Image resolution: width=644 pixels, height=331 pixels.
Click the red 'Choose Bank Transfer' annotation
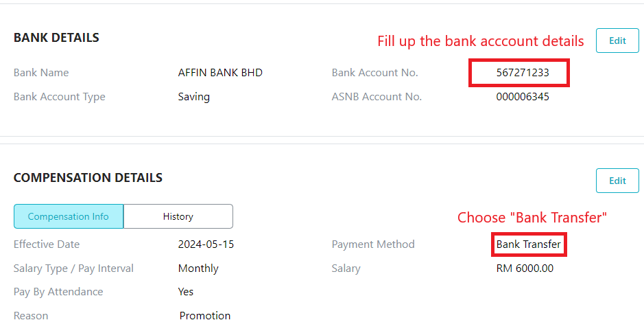point(532,218)
